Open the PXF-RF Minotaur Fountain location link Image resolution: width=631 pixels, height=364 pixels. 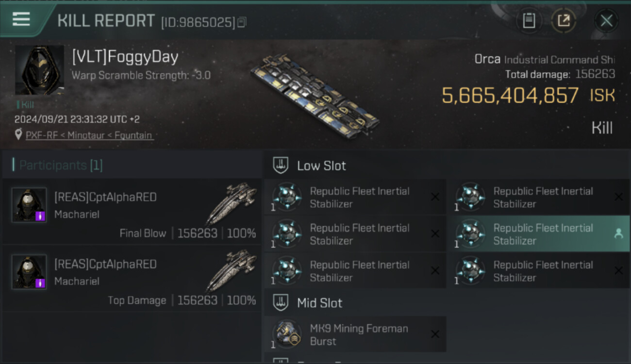click(x=89, y=135)
